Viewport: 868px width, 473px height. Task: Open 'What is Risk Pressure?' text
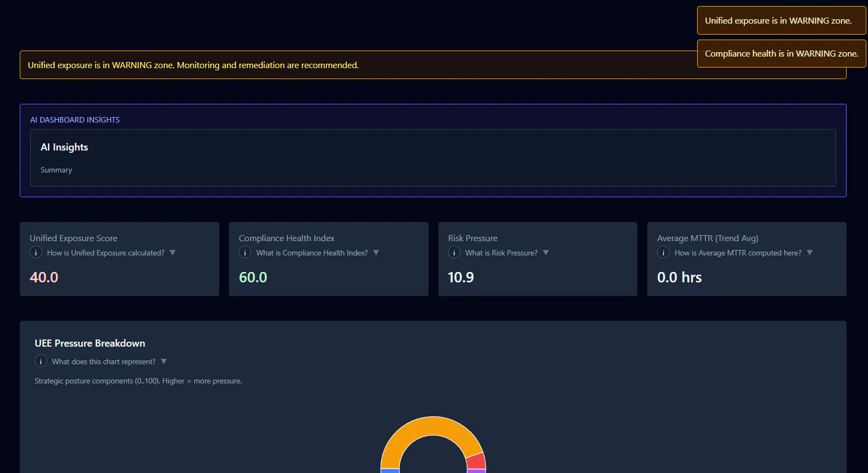pos(502,253)
